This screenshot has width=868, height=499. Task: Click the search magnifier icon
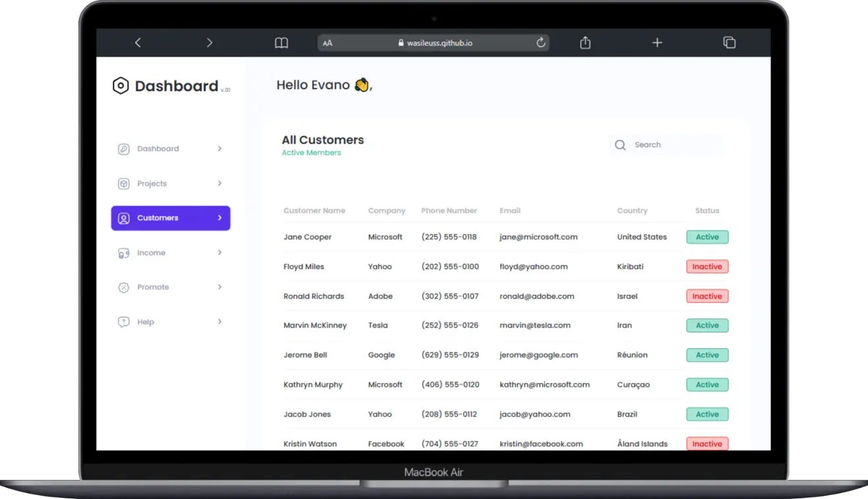point(620,145)
